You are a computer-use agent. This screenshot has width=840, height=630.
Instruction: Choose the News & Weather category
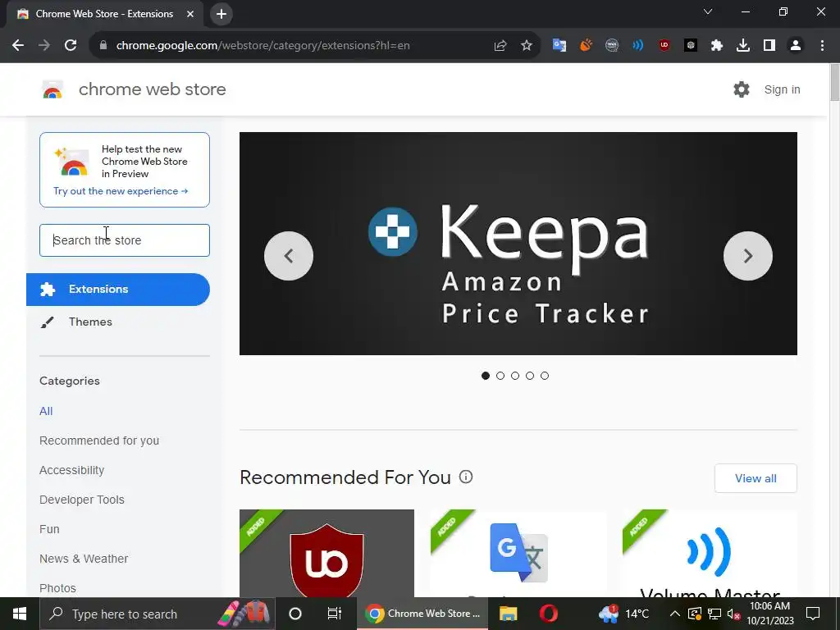point(84,558)
